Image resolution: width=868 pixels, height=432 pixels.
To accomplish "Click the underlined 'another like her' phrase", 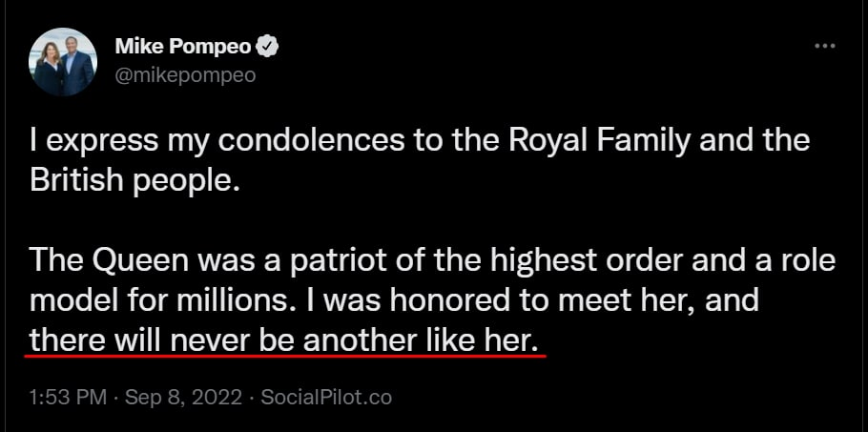I will [441, 339].
